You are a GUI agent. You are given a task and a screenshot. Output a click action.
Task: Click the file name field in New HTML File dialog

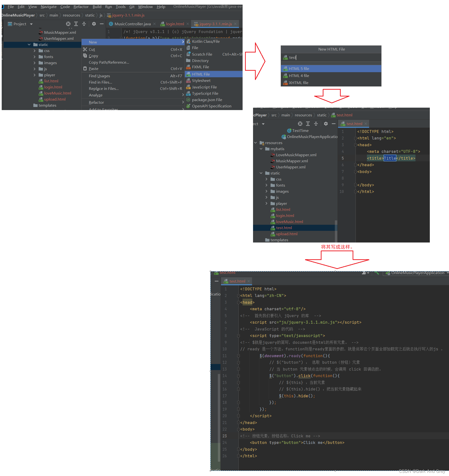pos(331,57)
